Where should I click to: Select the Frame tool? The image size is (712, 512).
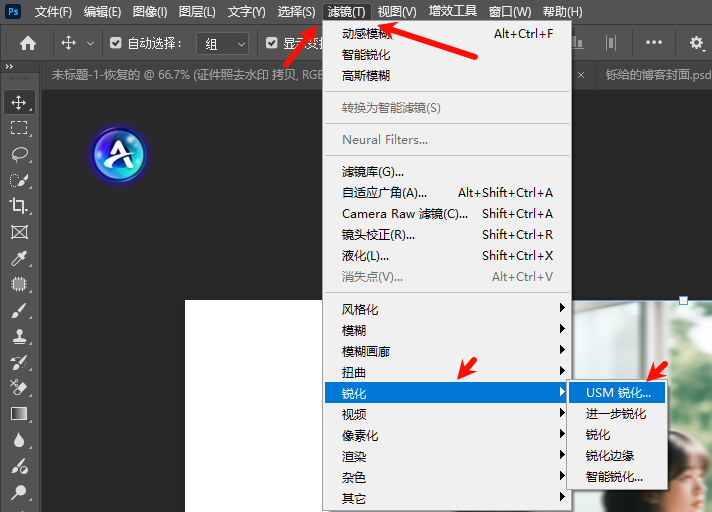(x=19, y=232)
